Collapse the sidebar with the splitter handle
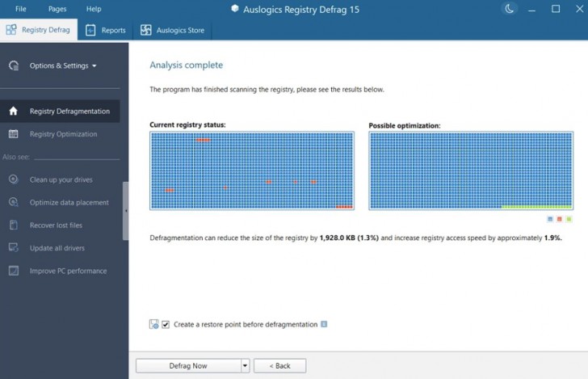The width and height of the screenshot is (588, 379). 126,211
